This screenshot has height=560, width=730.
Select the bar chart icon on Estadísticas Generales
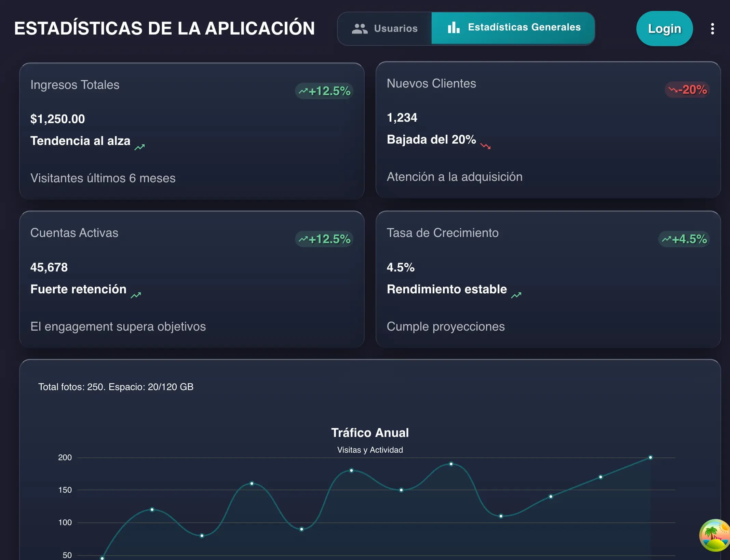coord(453,28)
